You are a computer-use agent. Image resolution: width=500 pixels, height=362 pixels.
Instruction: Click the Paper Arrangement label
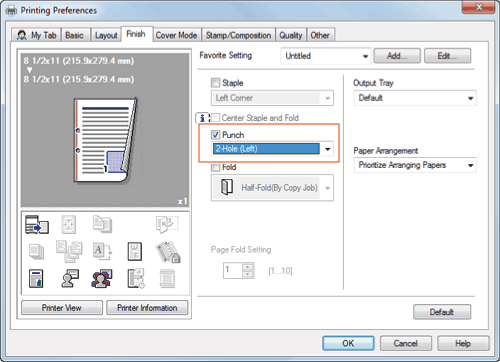coord(386,151)
